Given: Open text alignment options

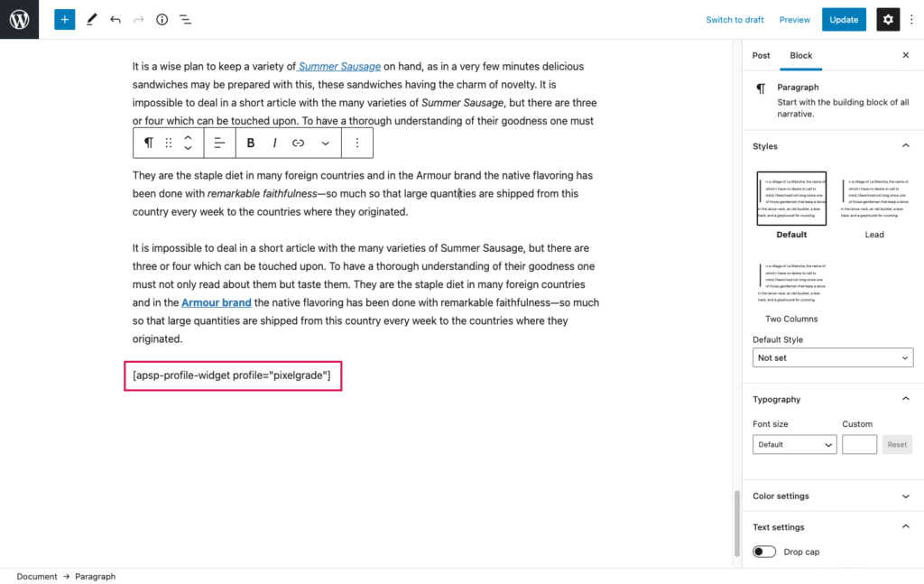Looking at the screenshot, I should 219,143.
